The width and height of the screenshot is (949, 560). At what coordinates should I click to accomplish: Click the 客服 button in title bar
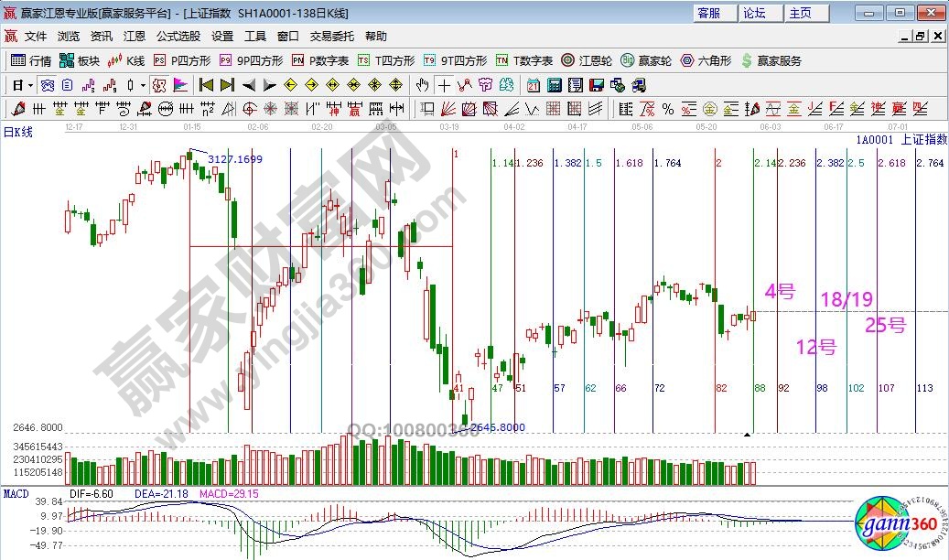click(709, 13)
